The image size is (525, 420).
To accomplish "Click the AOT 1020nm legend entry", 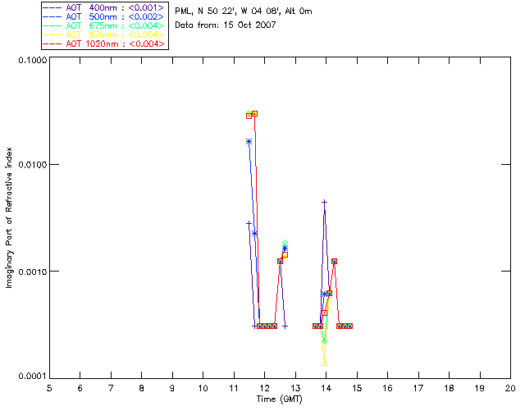I will 104,43.
